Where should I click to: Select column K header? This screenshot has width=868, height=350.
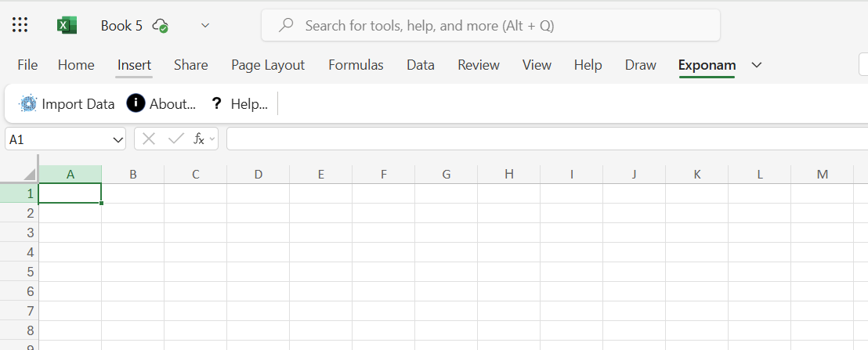click(697, 175)
